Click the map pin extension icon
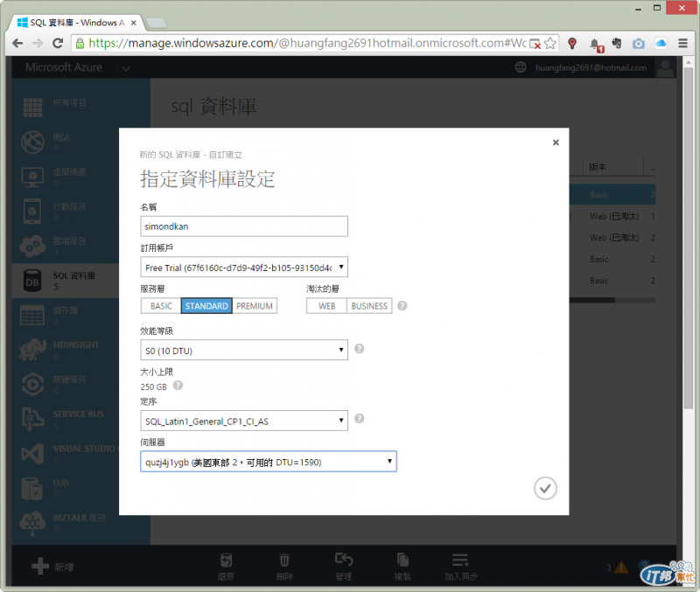Viewport: 700px width, 592px height. coord(572,43)
